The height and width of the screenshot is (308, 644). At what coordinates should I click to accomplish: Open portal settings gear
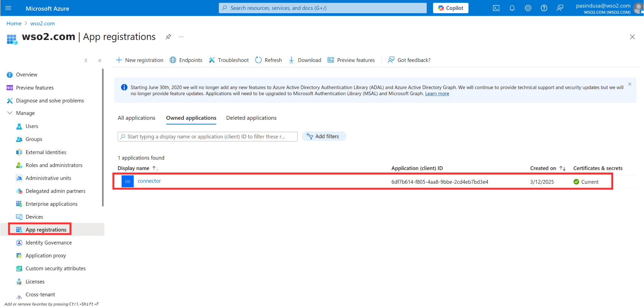coord(528,8)
